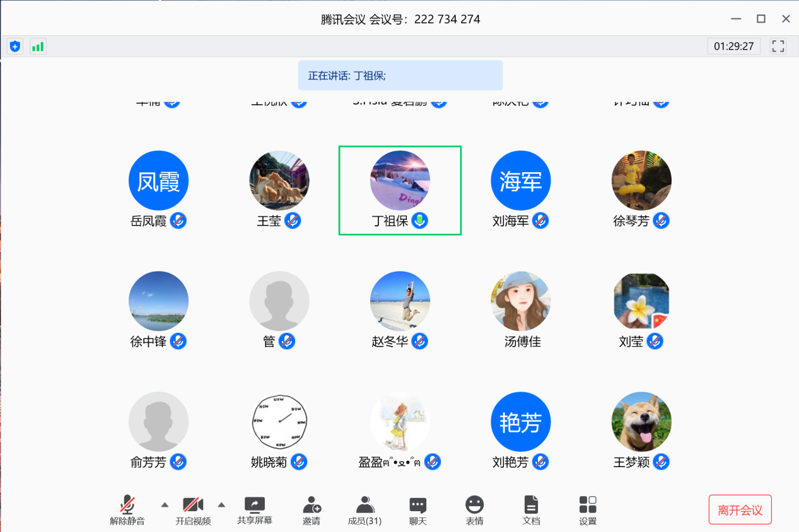799x532 pixels.
Task: Expand video options arrow next to 开启视频
Action: pyautogui.click(x=221, y=504)
